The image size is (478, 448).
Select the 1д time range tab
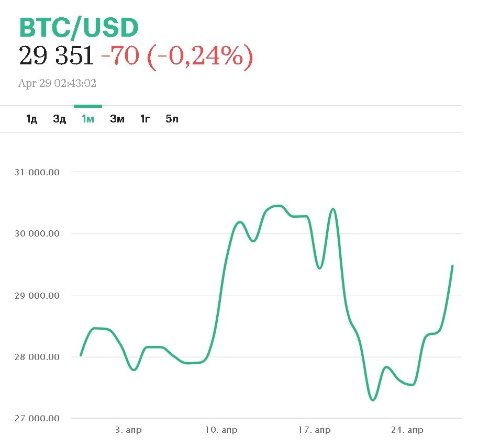click(x=31, y=119)
